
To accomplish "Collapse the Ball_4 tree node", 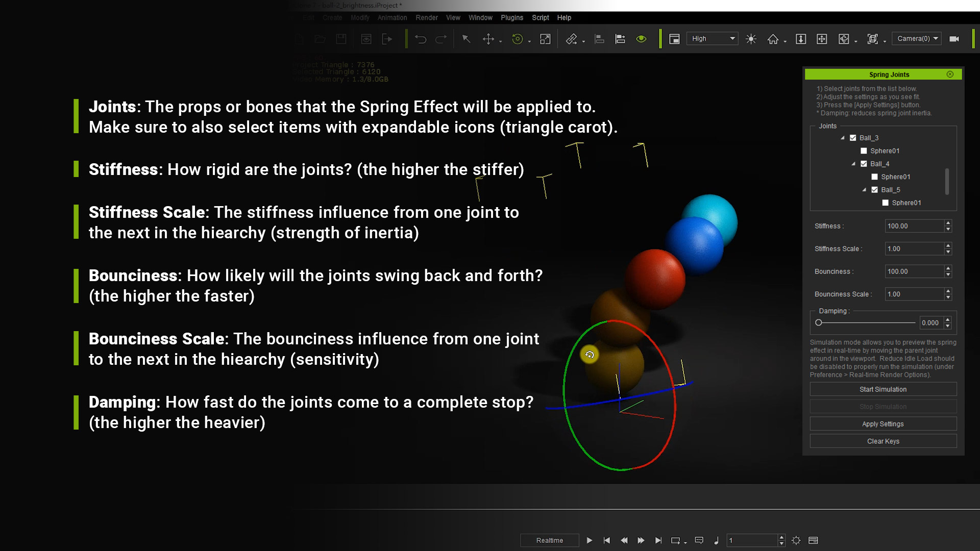I will pos(853,164).
